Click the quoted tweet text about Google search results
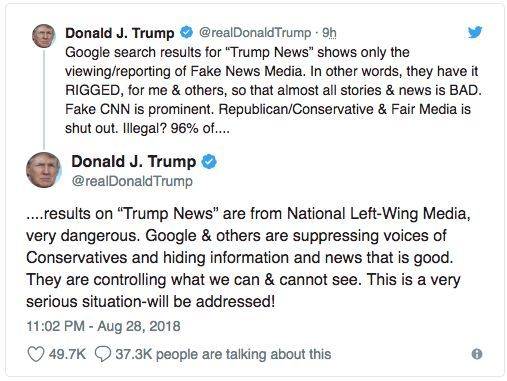 pos(273,90)
